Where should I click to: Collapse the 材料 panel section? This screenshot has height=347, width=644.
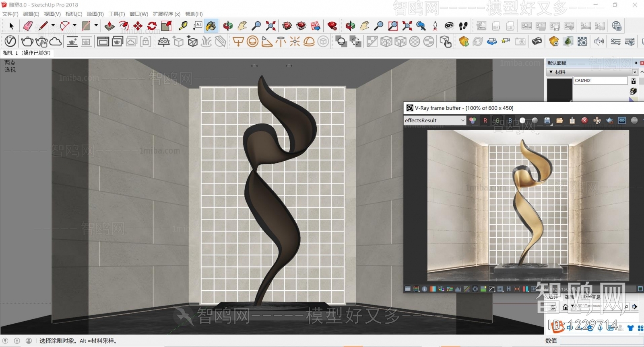click(x=551, y=72)
